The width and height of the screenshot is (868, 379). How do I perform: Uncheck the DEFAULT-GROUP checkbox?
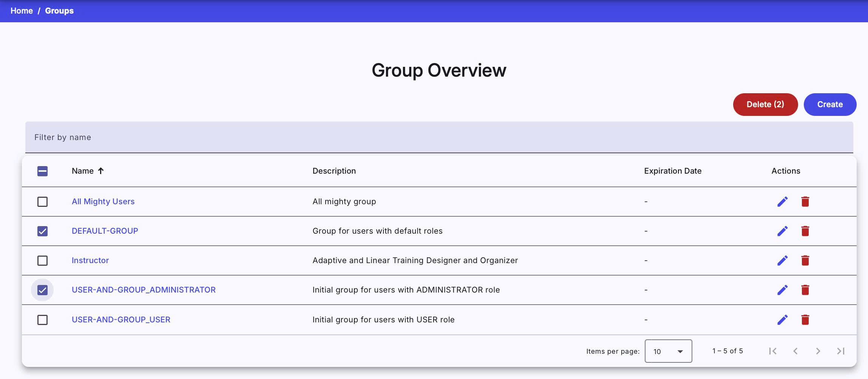pos(43,231)
